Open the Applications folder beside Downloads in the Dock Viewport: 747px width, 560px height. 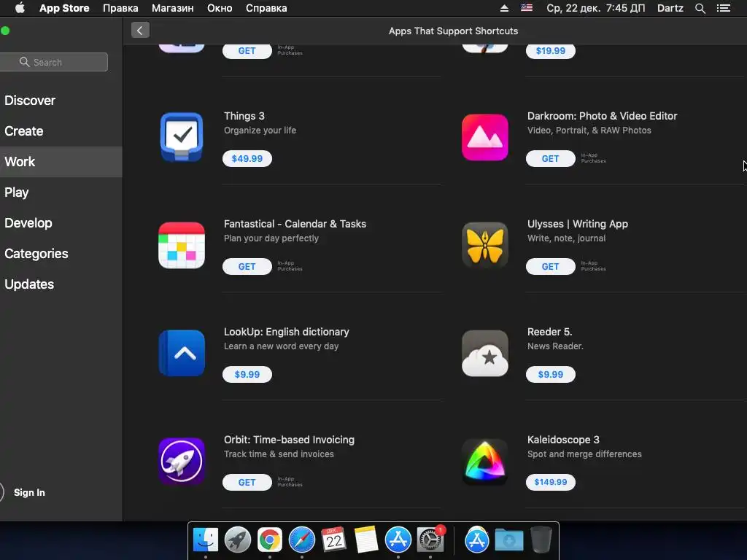[x=477, y=540]
